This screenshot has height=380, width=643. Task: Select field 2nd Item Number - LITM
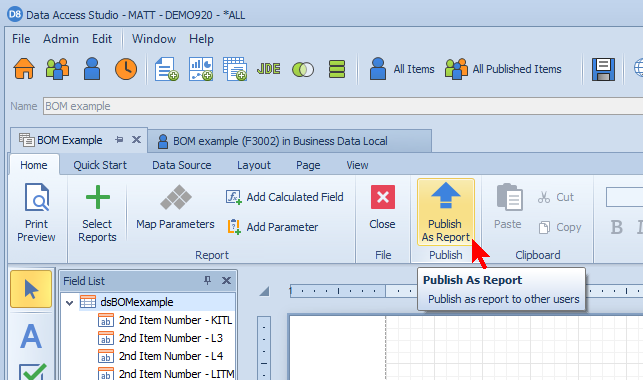pyautogui.click(x=166, y=373)
